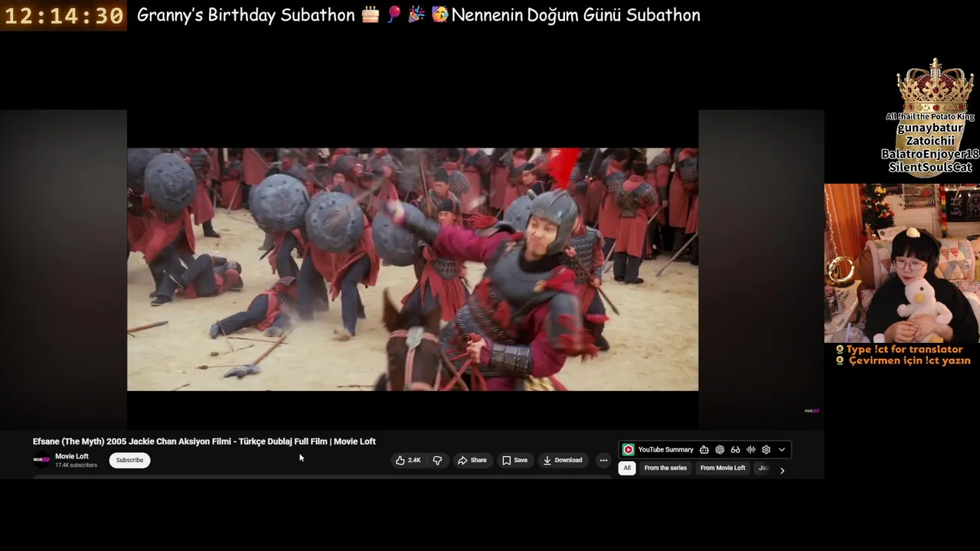Image resolution: width=980 pixels, height=551 pixels.
Task: Click the crown image above the Potato King list
Action: (935, 86)
